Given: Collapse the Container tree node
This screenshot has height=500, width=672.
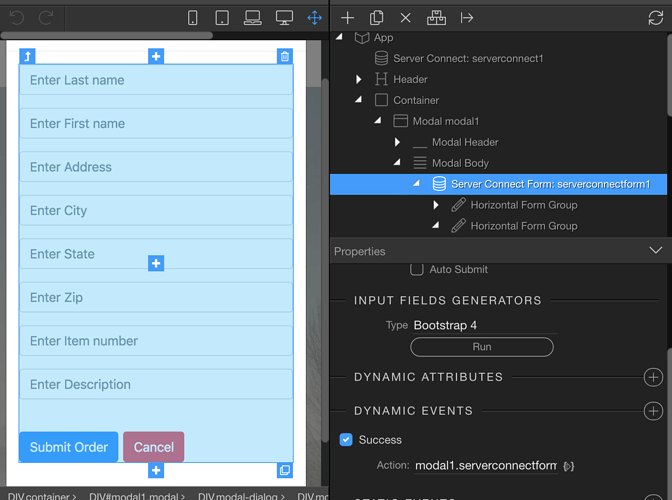Looking at the screenshot, I should pos(359,99).
